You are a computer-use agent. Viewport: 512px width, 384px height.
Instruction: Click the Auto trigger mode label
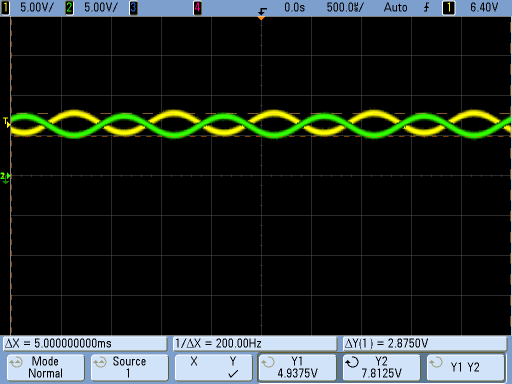tap(395, 7)
